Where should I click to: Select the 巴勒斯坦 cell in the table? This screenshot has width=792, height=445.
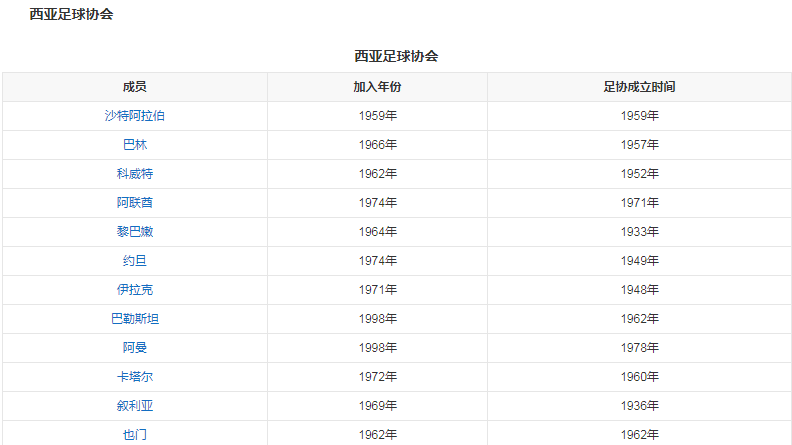point(135,319)
